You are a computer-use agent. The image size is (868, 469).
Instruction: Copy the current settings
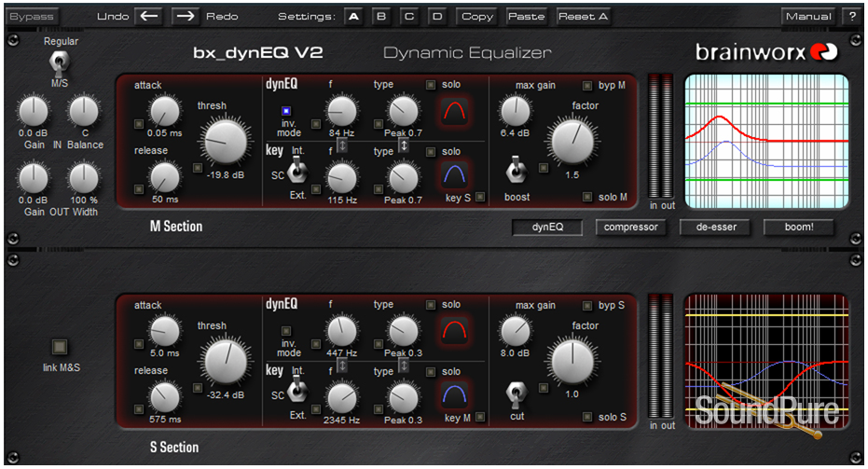pos(477,16)
